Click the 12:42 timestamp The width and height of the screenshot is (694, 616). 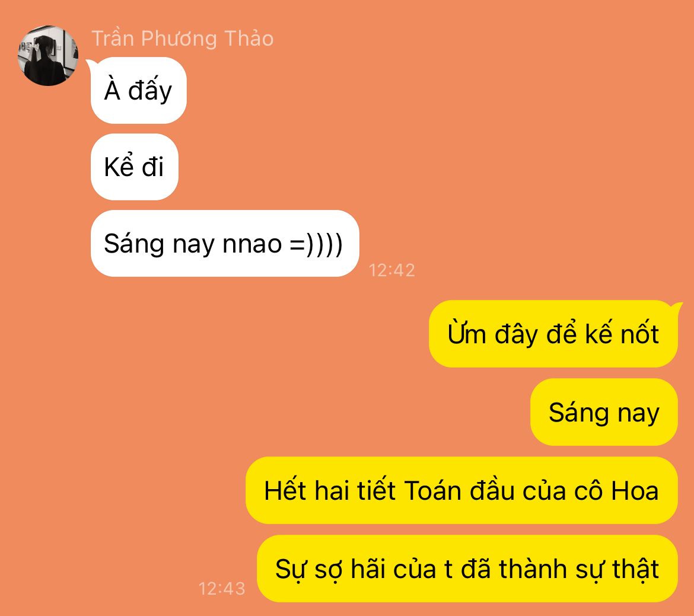click(391, 270)
